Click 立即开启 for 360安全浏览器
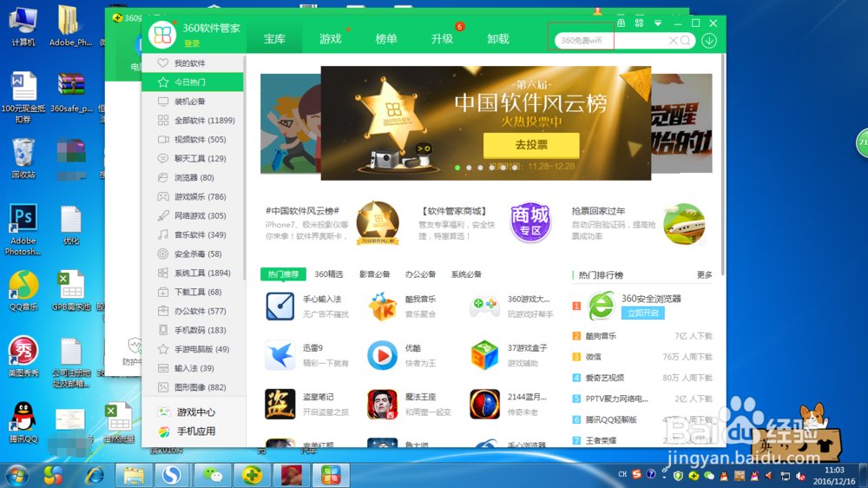 pos(642,313)
